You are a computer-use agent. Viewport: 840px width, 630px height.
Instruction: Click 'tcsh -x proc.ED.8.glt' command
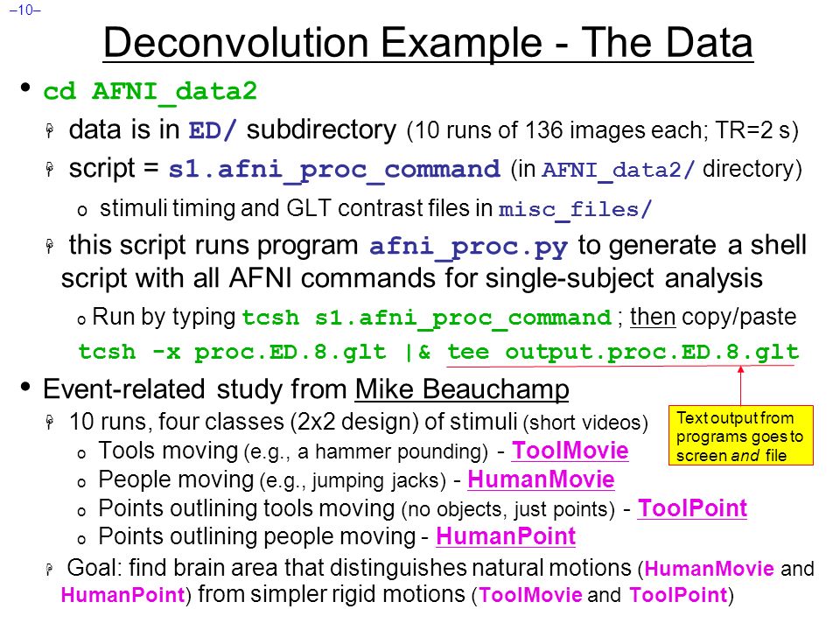[x=232, y=352]
